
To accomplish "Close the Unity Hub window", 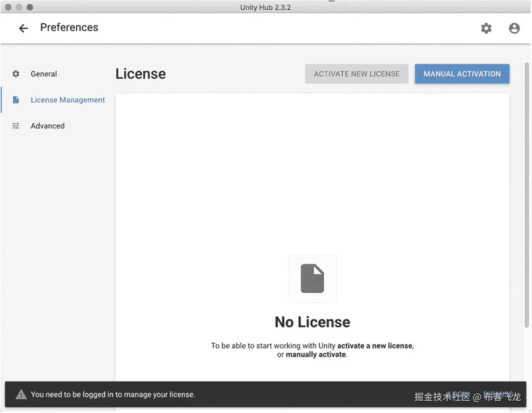I will 8,7.
